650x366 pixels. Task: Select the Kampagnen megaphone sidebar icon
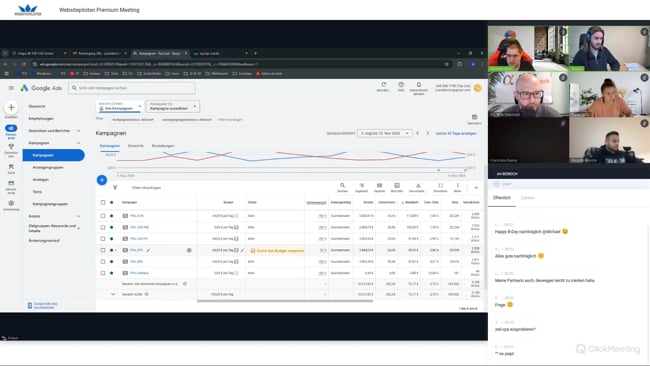coord(11,128)
